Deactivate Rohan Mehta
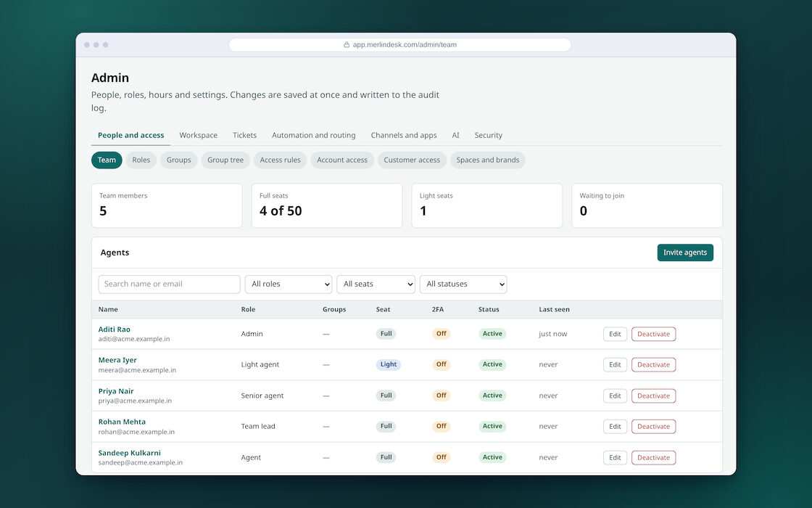Image resolution: width=812 pixels, height=508 pixels. coord(653,426)
